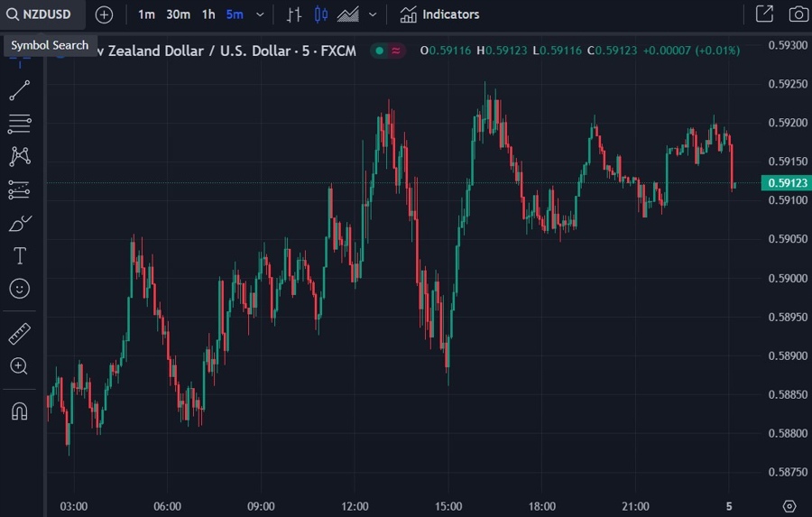Switch to the candles chart style
Screen dimensions: 812x517
pyautogui.click(x=321, y=14)
